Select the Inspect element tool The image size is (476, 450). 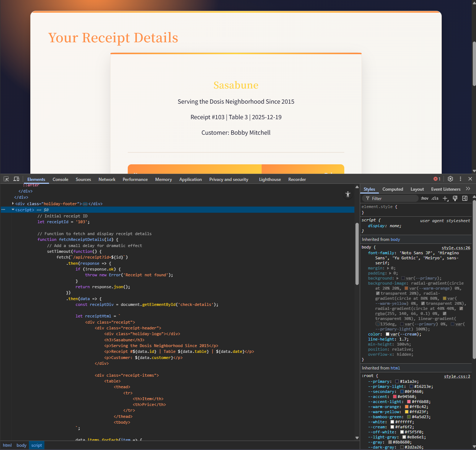(6, 179)
